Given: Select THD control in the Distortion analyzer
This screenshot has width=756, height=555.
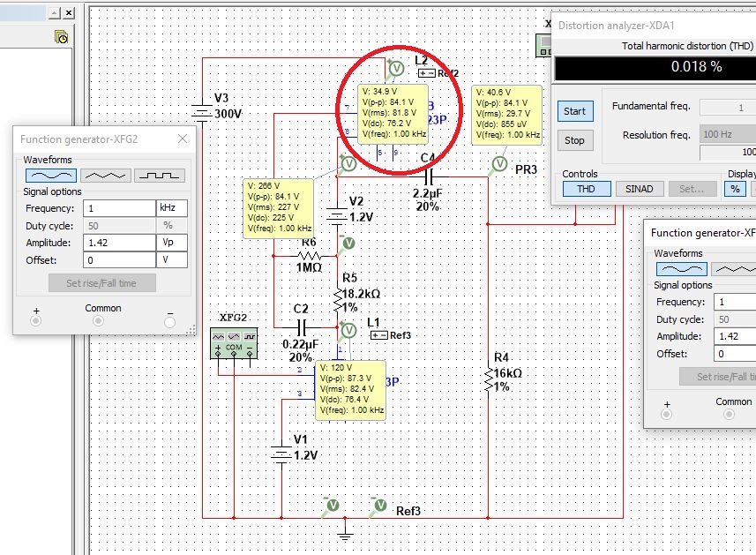Looking at the screenshot, I should point(587,189).
